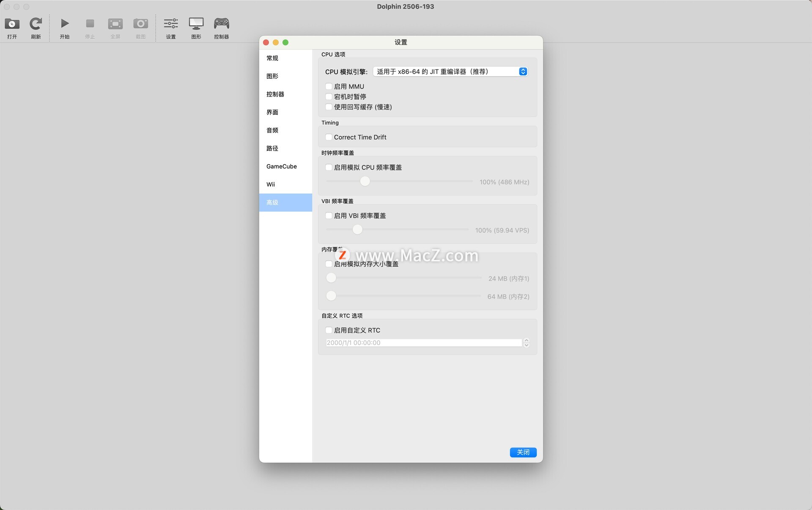
Task: Click the CPU 选项 section heading
Action: (x=333, y=55)
